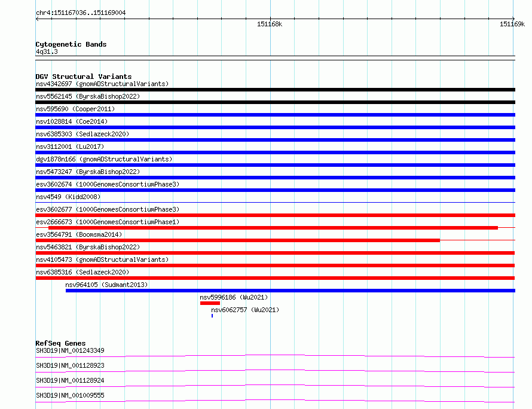Viewport: 532px width, 409px height.
Task: Click the blue nsv595690 Cooper2011 bar
Action: [x=275, y=115]
